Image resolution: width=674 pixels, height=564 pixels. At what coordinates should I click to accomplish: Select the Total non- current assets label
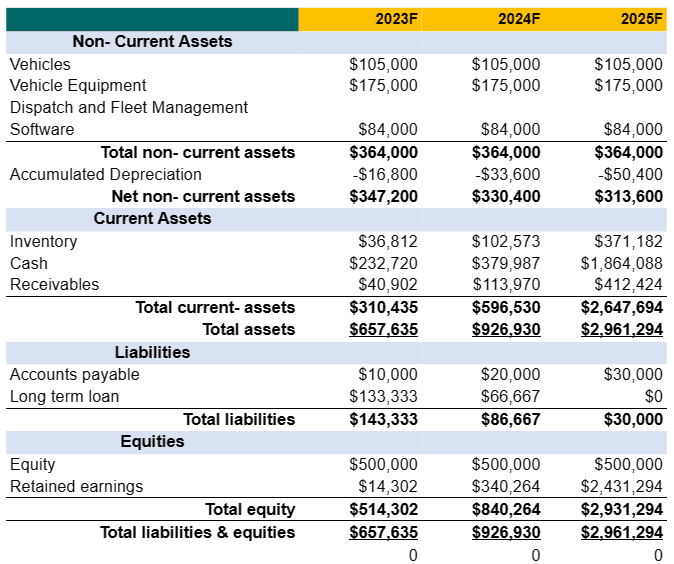[198, 153]
